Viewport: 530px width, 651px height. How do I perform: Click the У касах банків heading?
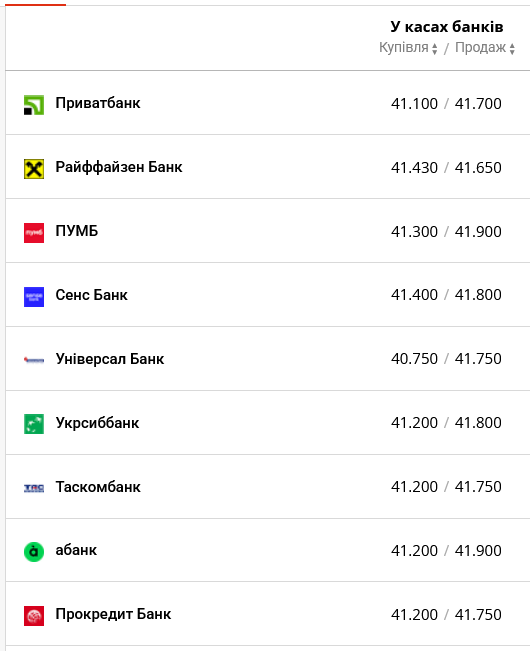[447, 27]
